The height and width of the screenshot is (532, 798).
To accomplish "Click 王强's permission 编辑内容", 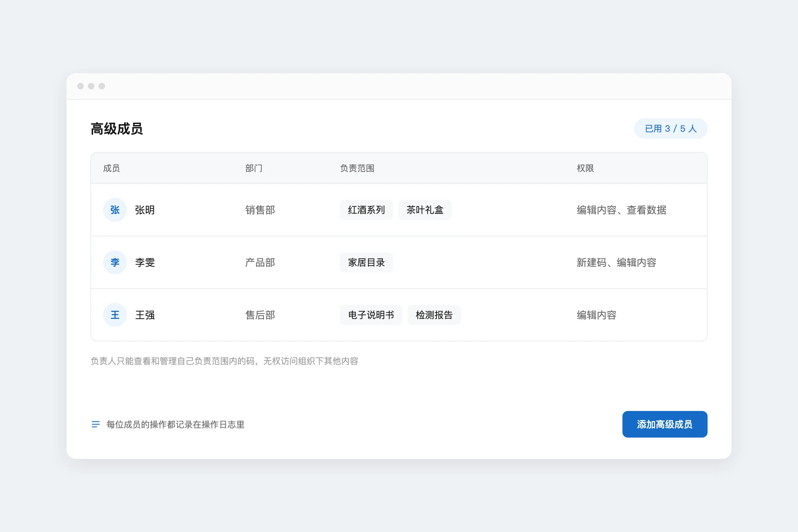I will coord(597,315).
